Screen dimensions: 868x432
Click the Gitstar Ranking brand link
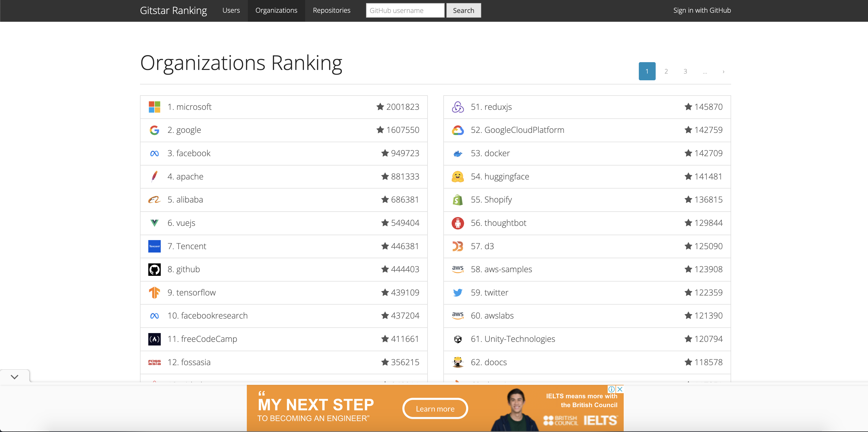coord(173,10)
